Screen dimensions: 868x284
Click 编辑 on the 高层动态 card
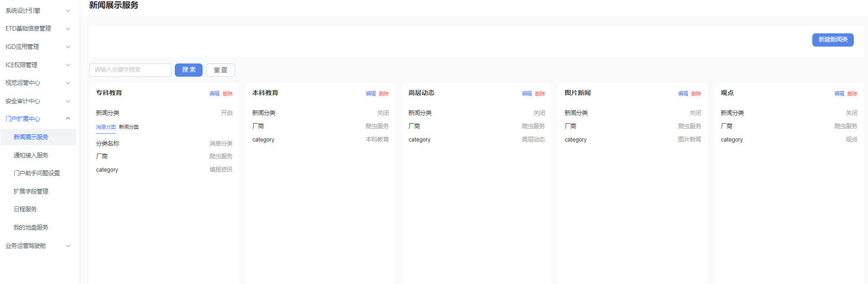[x=527, y=94]
